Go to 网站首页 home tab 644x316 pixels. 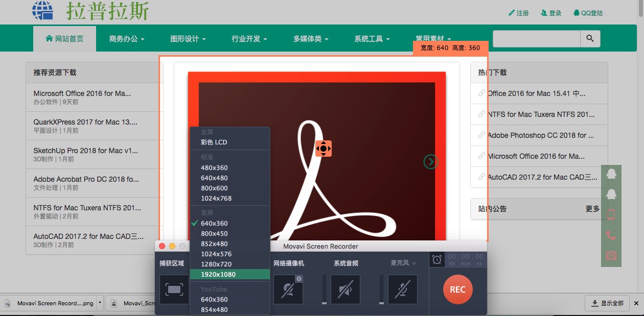coord(64,39)
